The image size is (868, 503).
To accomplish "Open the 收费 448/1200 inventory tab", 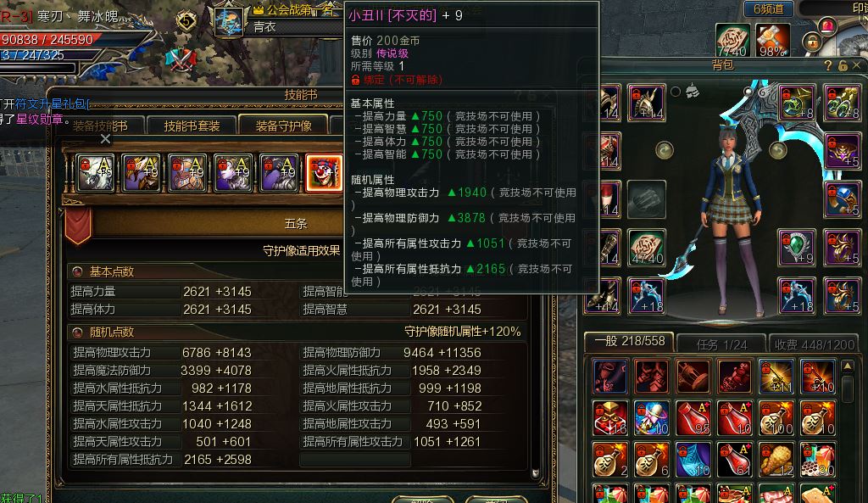I will click(x=814, y=344).
